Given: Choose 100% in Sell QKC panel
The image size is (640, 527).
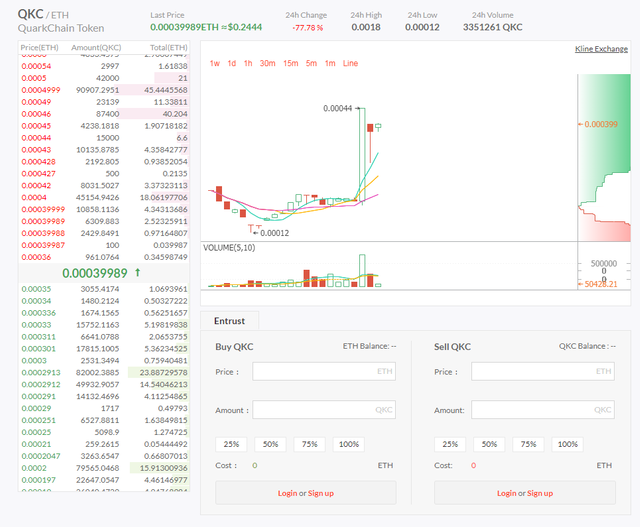Looking at the screenshot, I should coord(567,444).
